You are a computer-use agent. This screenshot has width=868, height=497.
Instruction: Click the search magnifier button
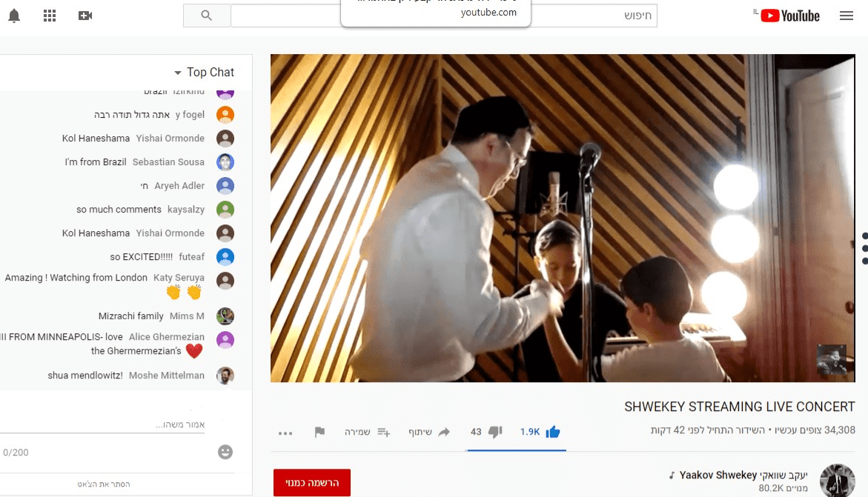click(207, 16)
